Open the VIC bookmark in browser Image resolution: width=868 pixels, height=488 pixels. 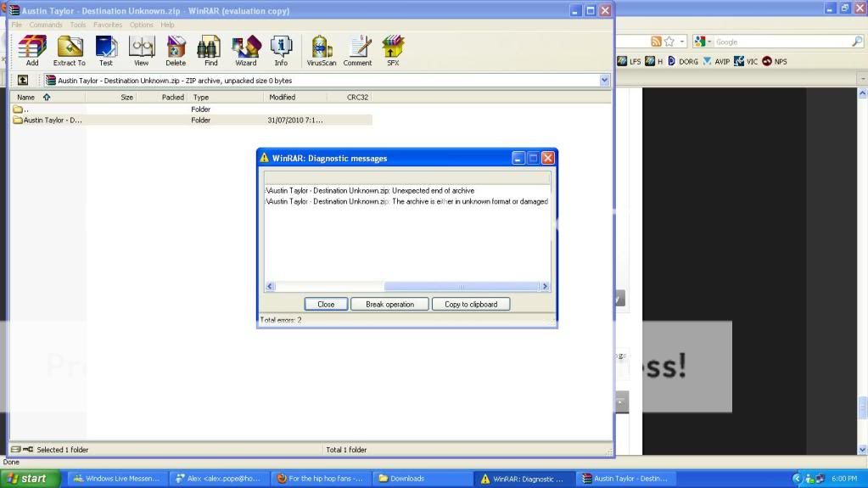[746, 61]
